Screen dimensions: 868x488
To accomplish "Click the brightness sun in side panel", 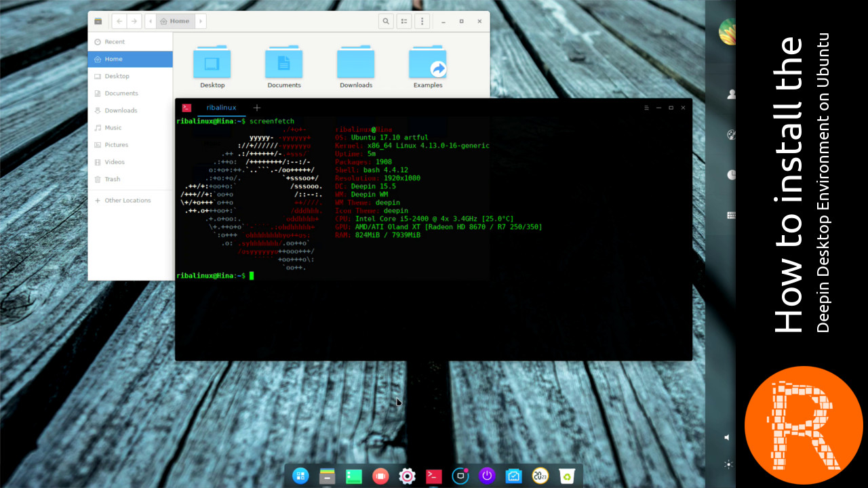I will [728, 464].
